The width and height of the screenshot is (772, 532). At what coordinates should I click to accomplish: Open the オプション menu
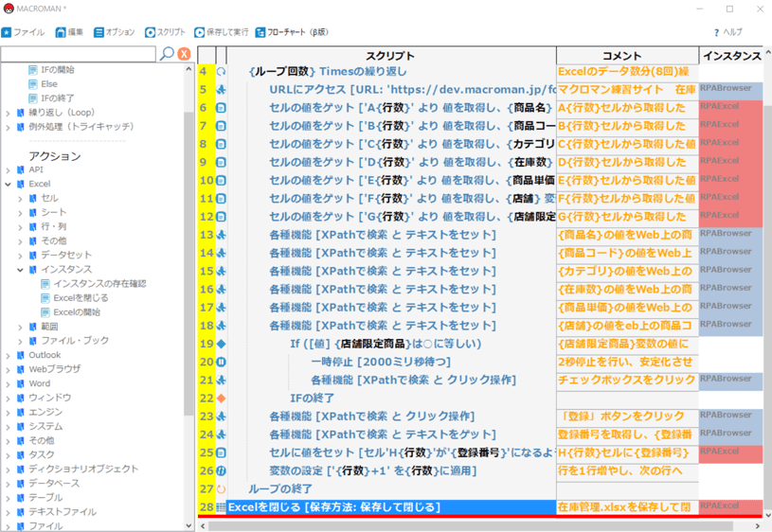point(115,32)
